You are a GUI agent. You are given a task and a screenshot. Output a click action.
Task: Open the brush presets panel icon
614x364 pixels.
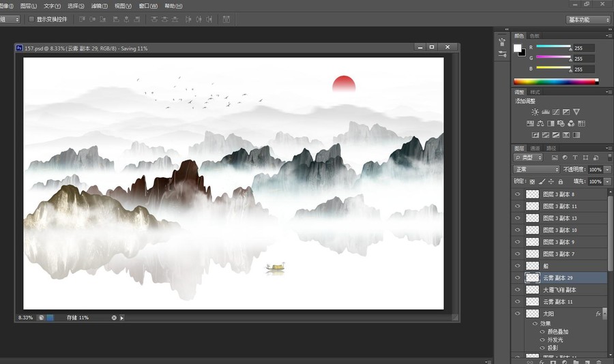502,42
